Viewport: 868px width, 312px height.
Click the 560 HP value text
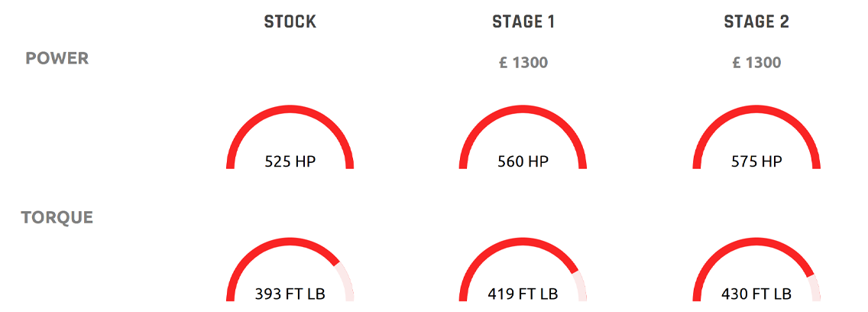pos(523,161)
